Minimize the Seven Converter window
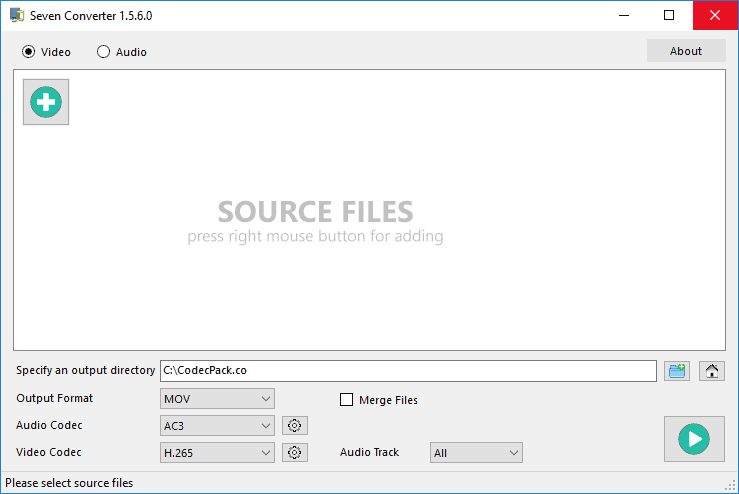Image resolution: width=739 pixels, height=494 pixels. pos(623,16)
